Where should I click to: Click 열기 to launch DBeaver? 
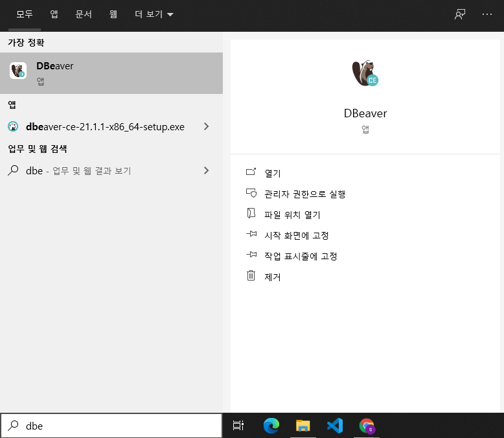click(x=273, y=173)
